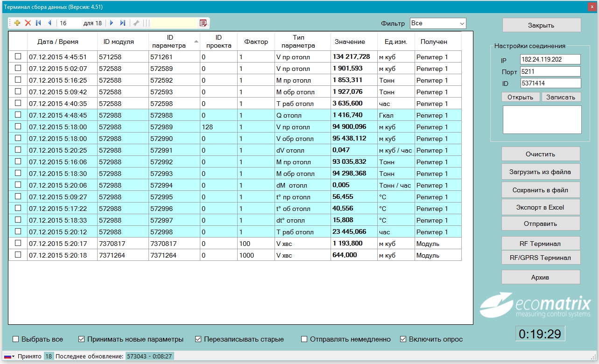Click the T раб отопл cell in row 572598
The image size is (599, 364).
pos(303,103)
